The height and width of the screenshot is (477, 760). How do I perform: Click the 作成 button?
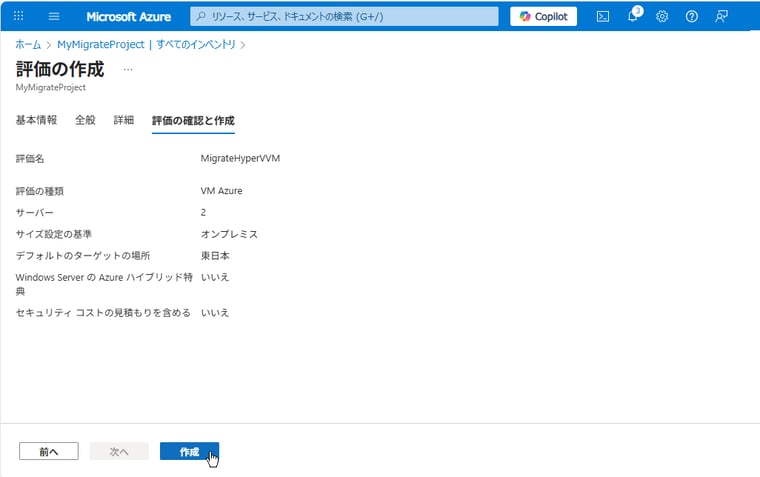[190, 451]
